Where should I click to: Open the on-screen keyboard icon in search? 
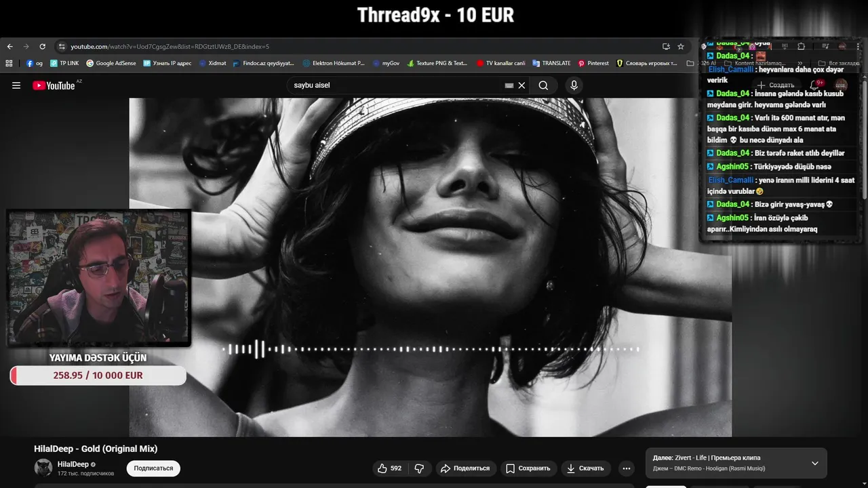[x=509, y=85]
